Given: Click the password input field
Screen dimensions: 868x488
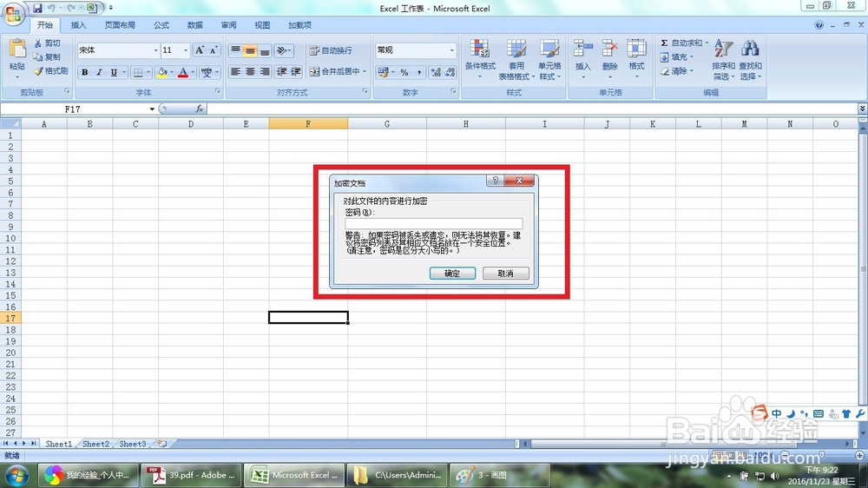Looking at the screenshot, I should point(433,223).
